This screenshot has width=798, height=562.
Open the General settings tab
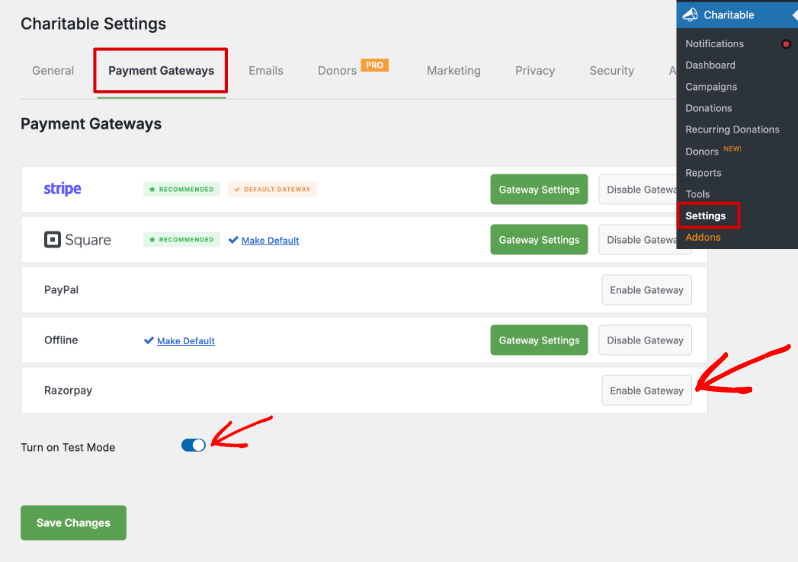pyautogui.click(x=53, y=71)
